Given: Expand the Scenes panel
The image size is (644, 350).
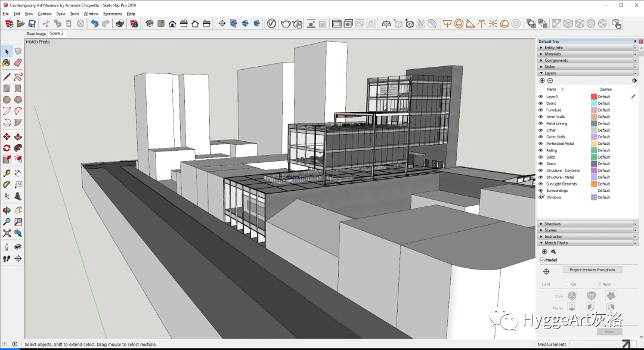Looking at the screenshot, I should (x=588, y=230).
